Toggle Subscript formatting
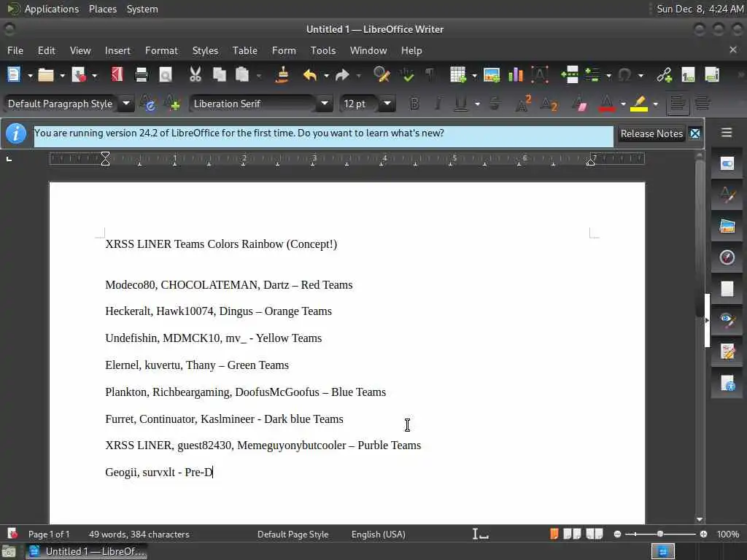747x560 pixels. (x=549, y=104)
